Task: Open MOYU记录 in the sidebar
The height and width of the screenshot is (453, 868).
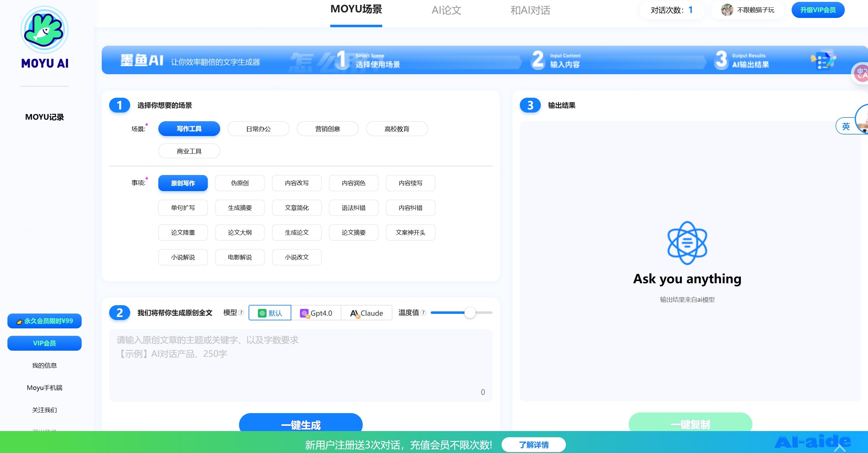Action: (45, 117)
